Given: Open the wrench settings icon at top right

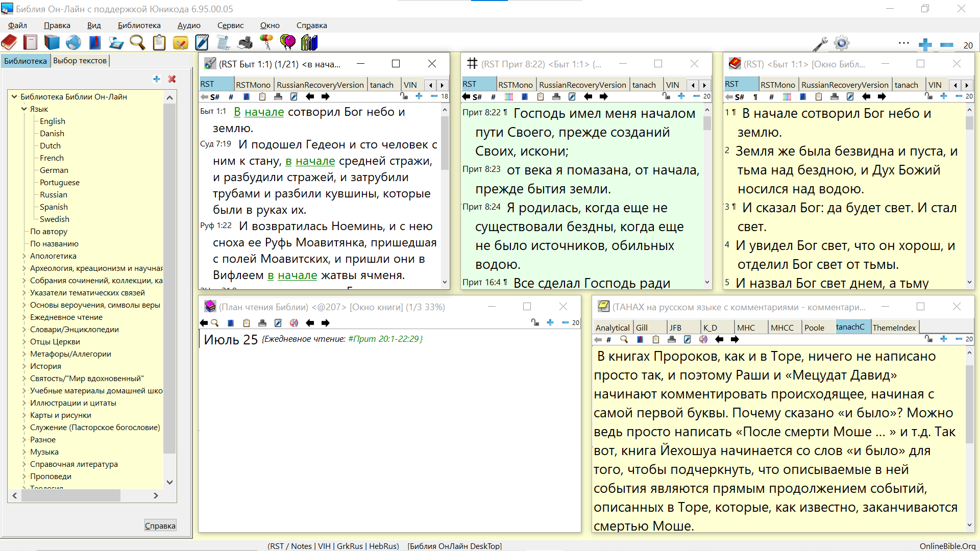Looking at the screenshot, I should (820, 44).
